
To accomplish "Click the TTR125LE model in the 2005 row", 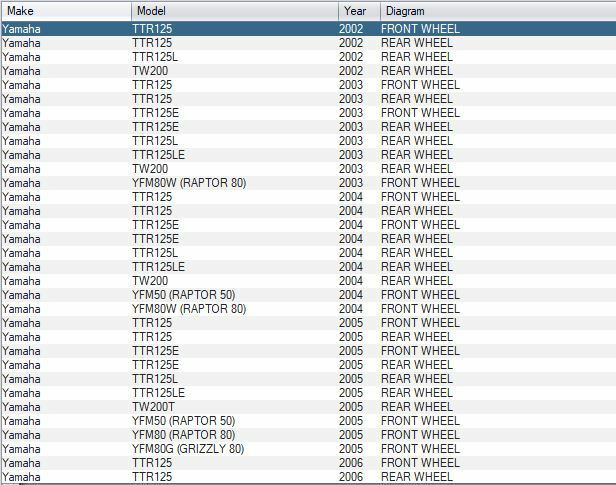I will click(158, 393).
